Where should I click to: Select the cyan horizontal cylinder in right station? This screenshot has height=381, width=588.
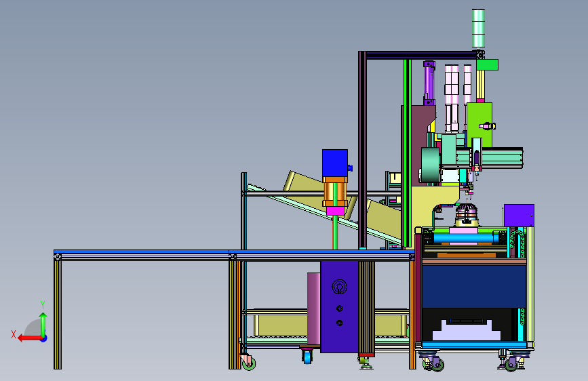point(466,238)
